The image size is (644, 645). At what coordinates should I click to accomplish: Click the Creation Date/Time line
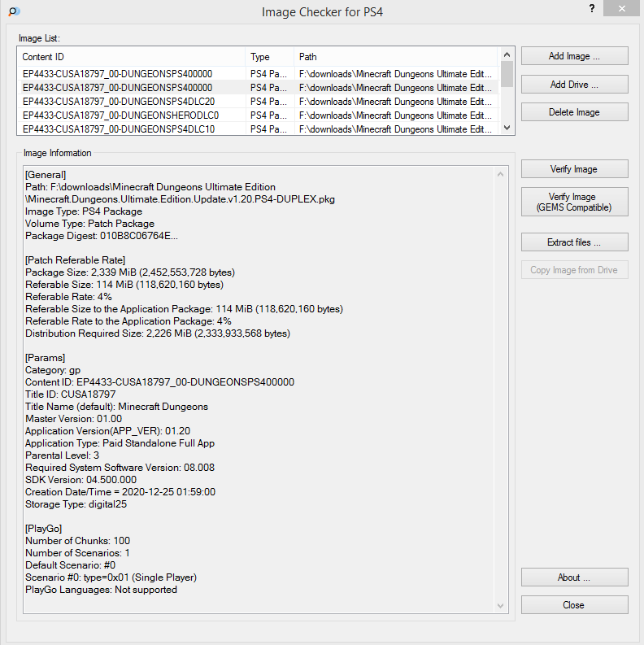click(120, 492)
